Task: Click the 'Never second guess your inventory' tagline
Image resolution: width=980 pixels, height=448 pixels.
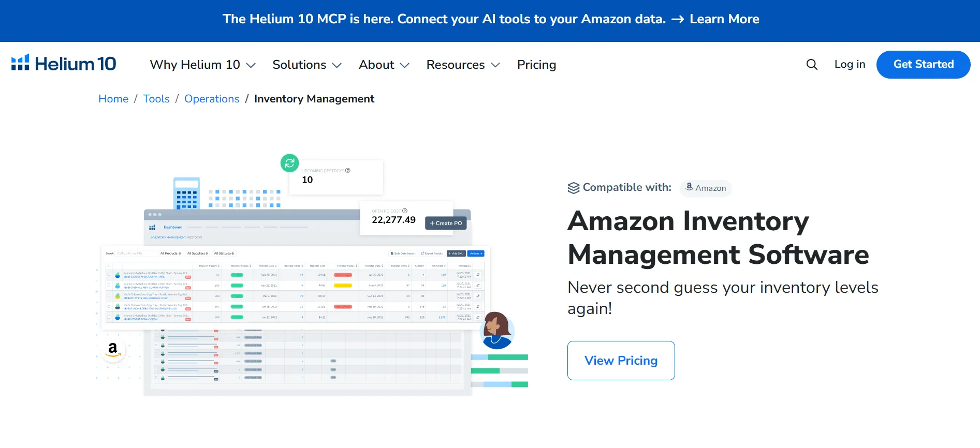Action: pos(723,297)
